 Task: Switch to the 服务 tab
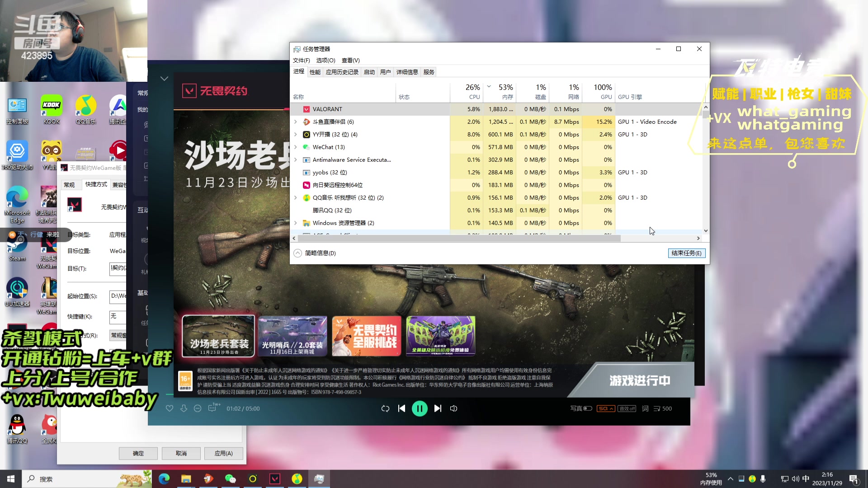429,72
